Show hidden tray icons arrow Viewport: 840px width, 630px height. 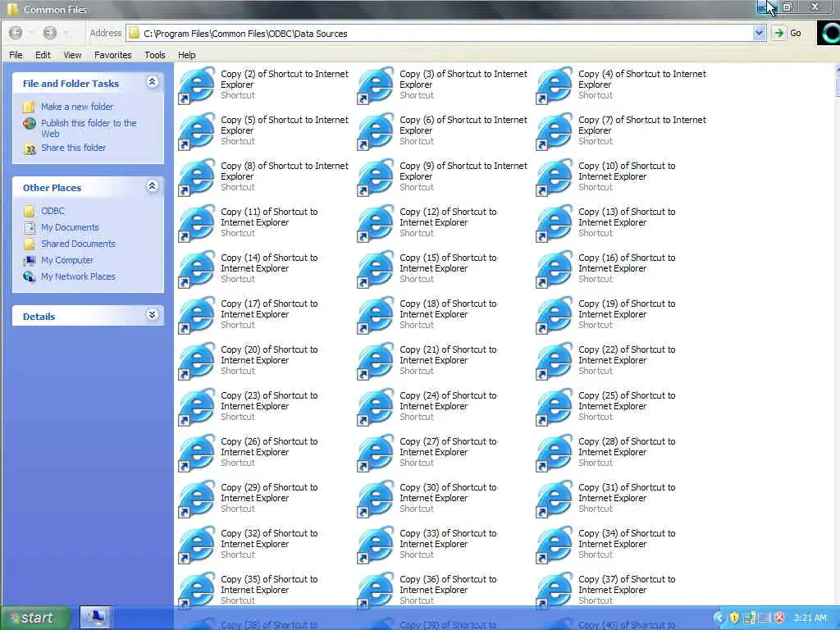[719, 618]
